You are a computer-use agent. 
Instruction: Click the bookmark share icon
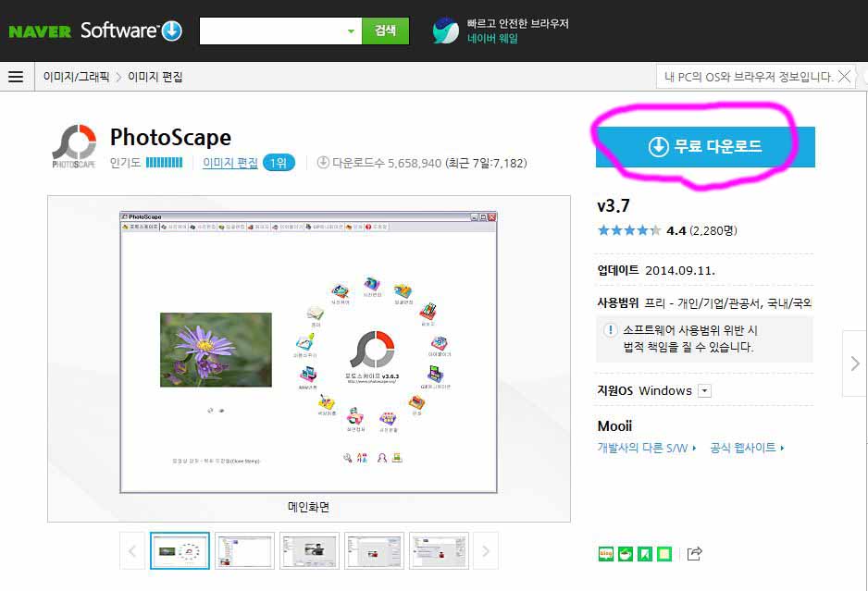pyautogui.click(x=645, y=553)
